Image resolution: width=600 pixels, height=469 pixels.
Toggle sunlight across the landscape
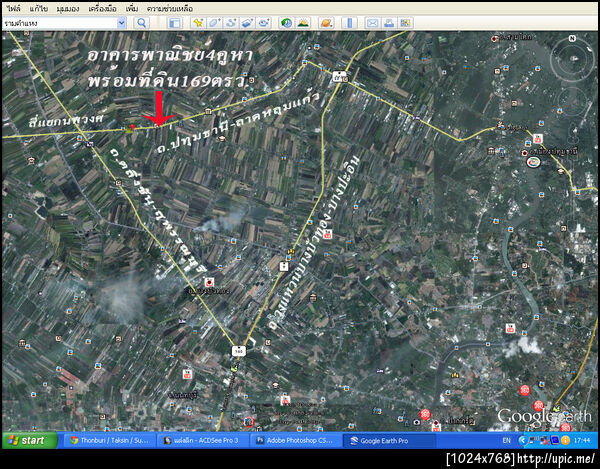point(303,23)
